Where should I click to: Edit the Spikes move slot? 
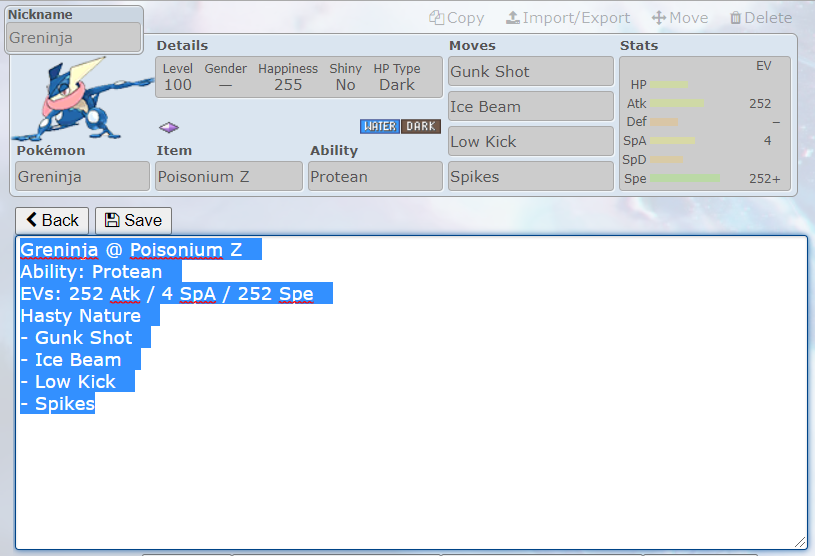(x=531, y=176)
